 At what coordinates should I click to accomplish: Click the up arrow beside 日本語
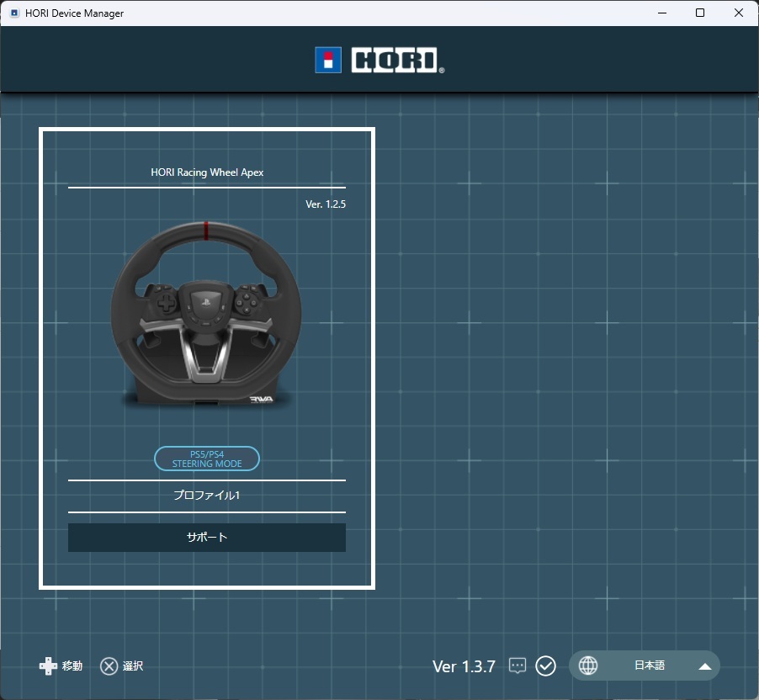point(704,666)
